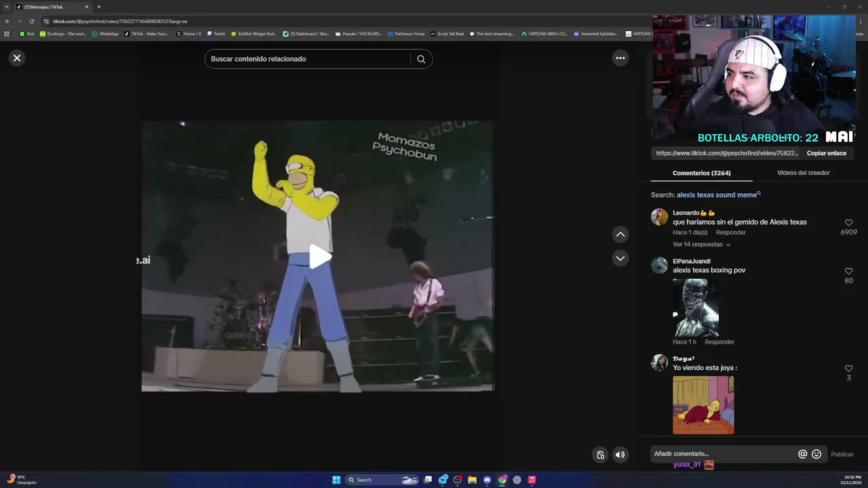Image resolution: width=868 pixels, height=488 pixels.
Task: Go to previous video with up arrow
Action: tap(620, 235)
